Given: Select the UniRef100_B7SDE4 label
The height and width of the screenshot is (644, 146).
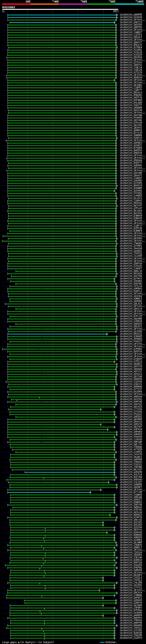Looking at the screenshot, I should tap(131, 47).
